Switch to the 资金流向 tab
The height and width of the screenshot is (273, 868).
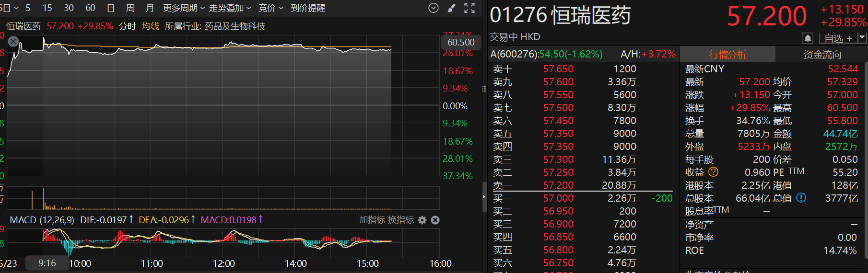click(x=822, y=55)
